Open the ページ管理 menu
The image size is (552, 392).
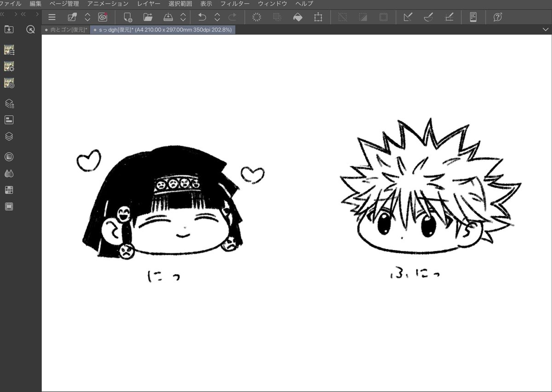[x=64, y=4]
